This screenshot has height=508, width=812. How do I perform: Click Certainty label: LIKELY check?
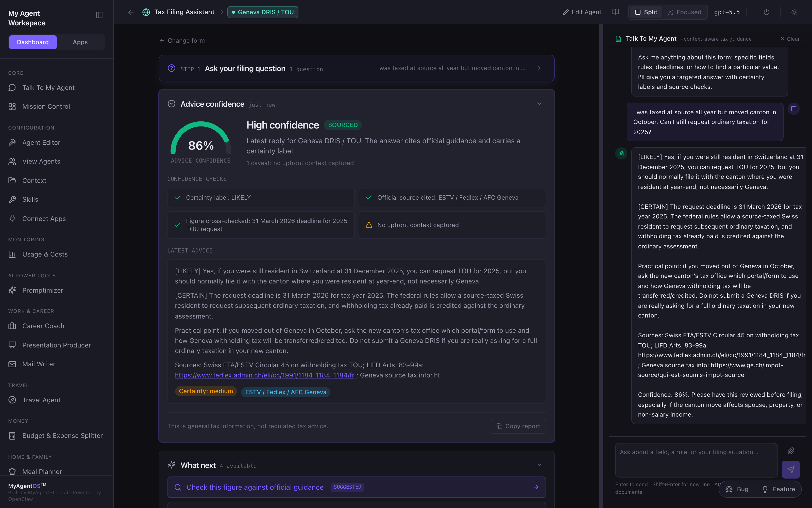tap(261, 198)
